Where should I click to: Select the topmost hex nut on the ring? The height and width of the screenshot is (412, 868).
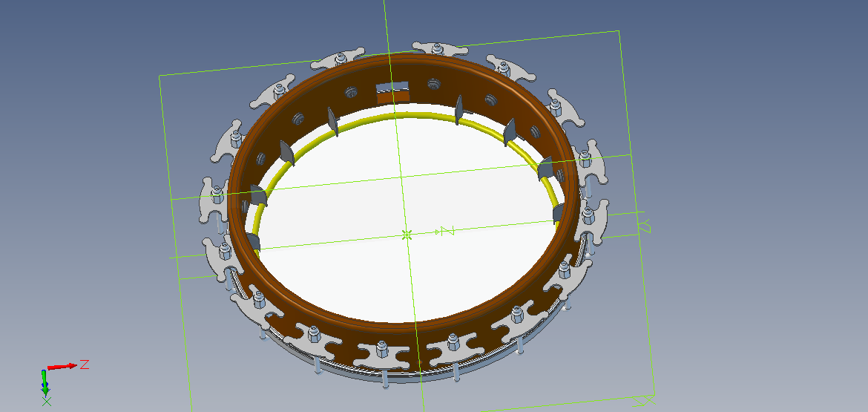[x=437, y=49]
